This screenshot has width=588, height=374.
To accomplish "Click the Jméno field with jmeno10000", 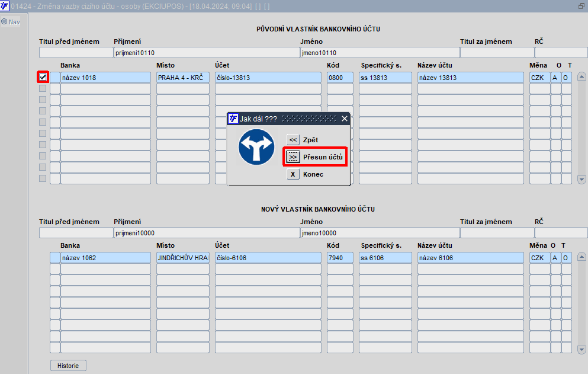I will point(380,233).
